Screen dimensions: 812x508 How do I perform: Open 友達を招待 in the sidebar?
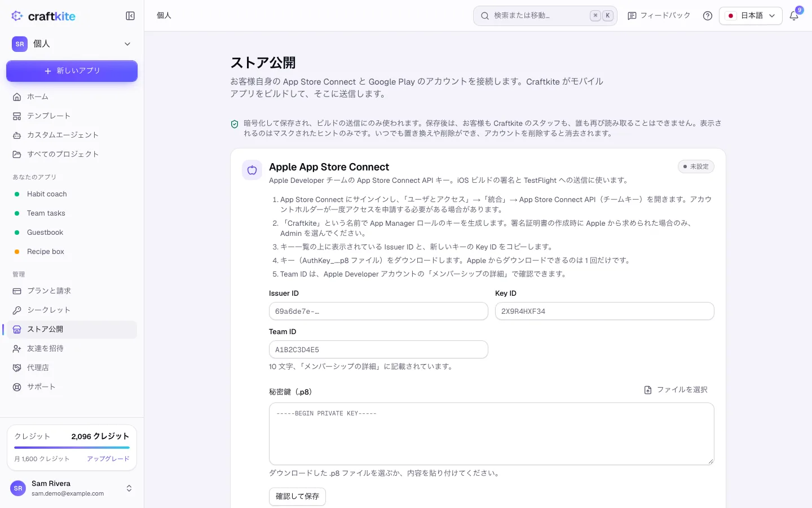[x=72, y=348]
